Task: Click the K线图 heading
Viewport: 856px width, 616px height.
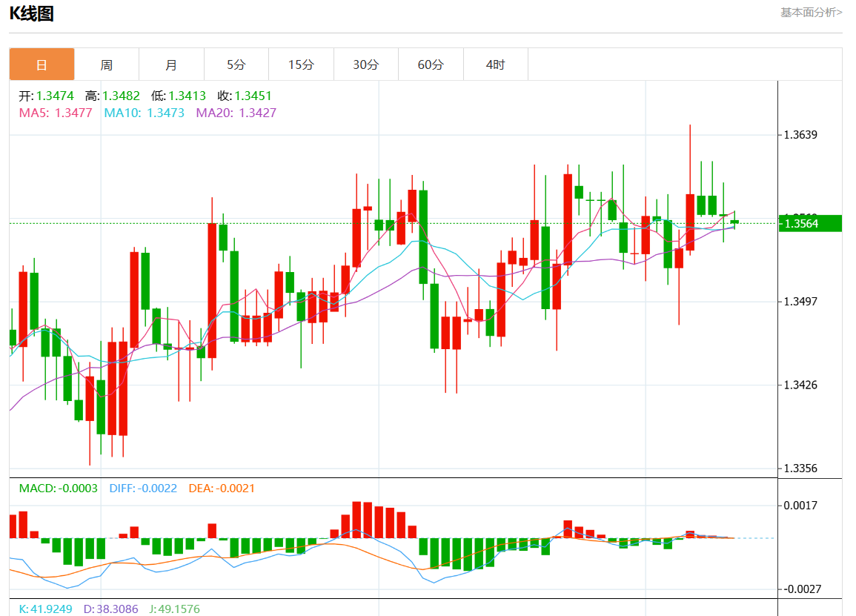Action: tap(32, 13)
